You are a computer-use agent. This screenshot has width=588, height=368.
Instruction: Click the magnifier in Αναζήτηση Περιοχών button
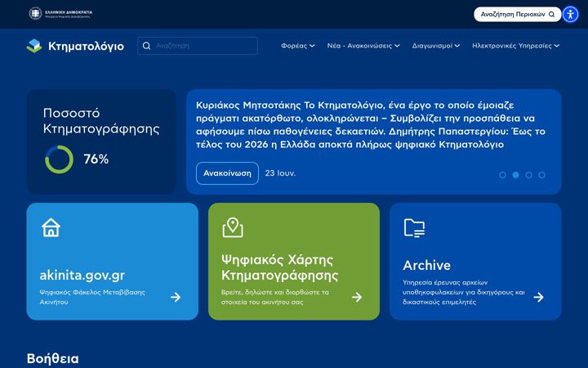pyautogui.click(x=551, y=14)
